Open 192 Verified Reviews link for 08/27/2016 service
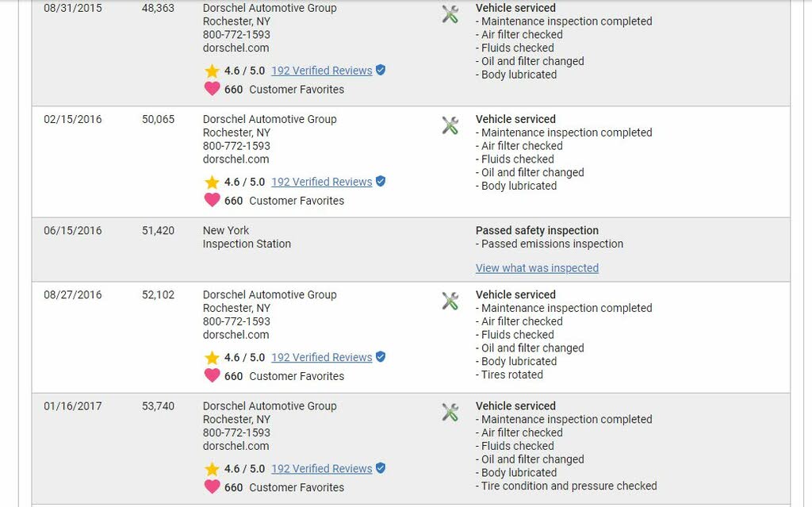812x507 pixels. (x=321, y=357)
